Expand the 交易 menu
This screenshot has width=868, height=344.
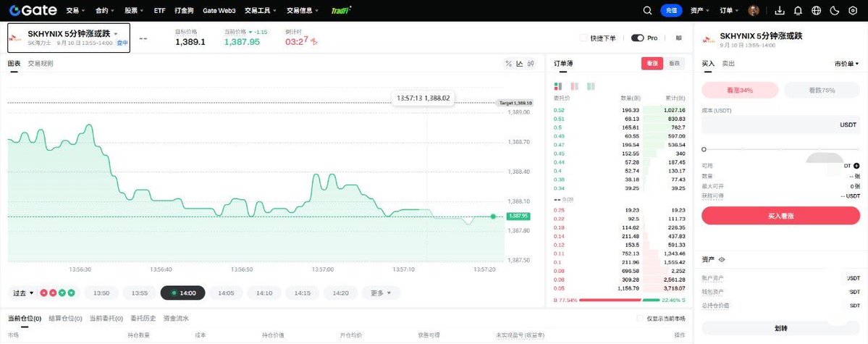[x=75, y=11]
